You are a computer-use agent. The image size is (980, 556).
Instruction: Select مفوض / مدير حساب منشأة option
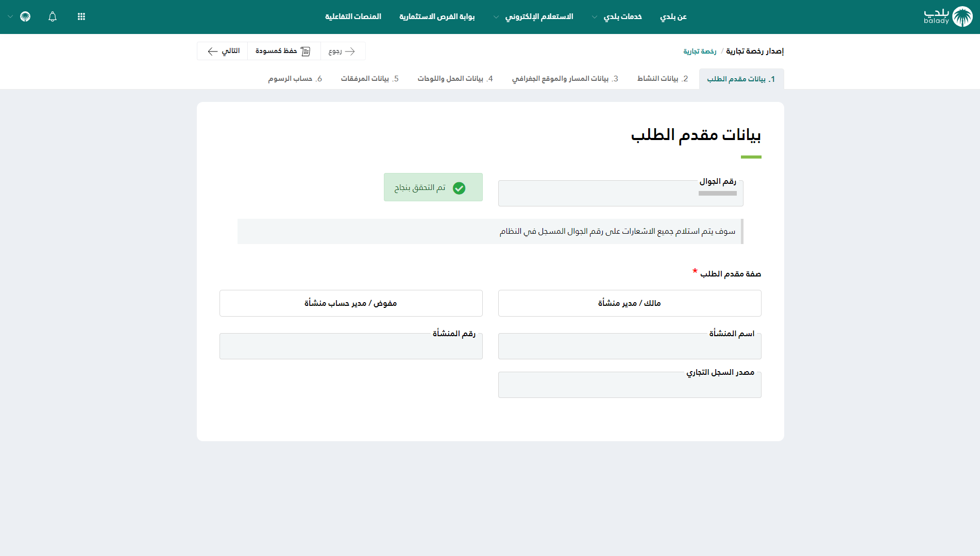(351, 303)
